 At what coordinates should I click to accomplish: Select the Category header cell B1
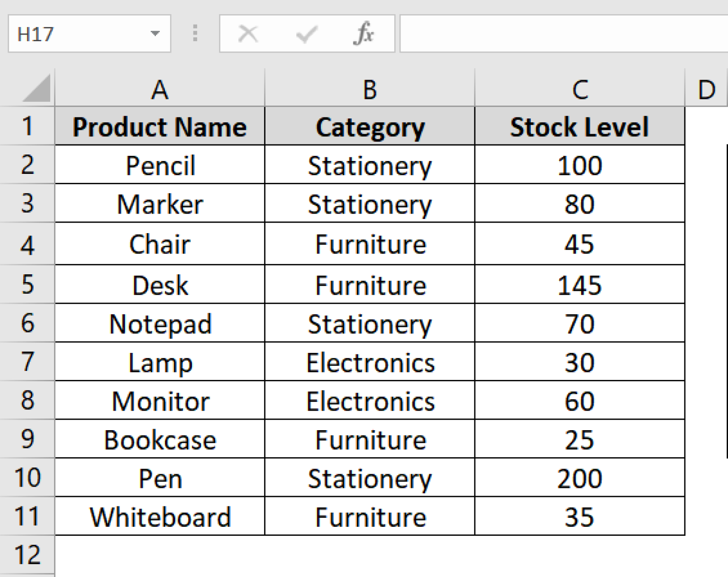[369, 126]
